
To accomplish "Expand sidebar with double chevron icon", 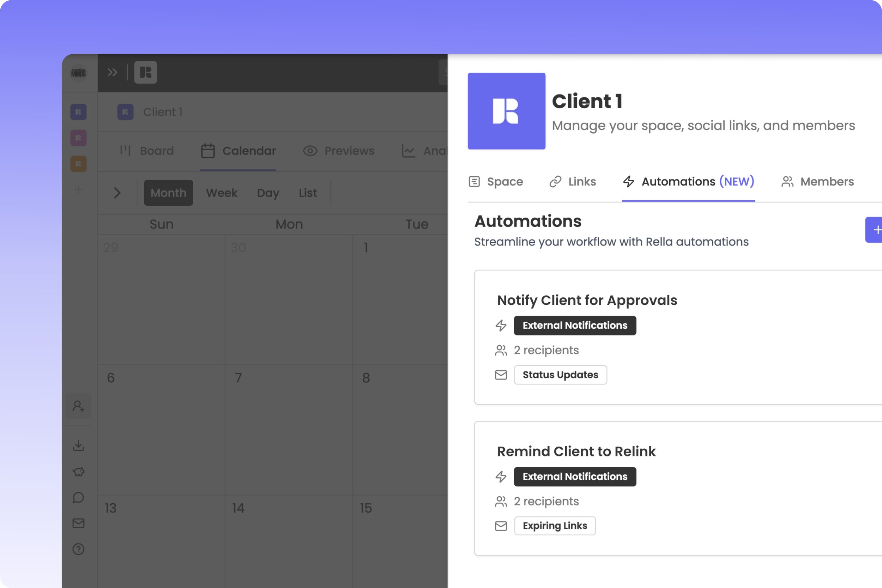I will coord(112,72).
